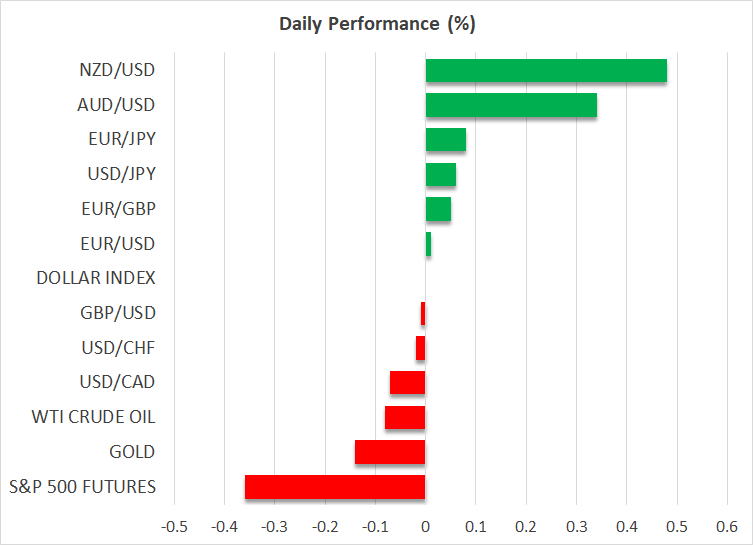Click the red USD/CAD bar
753x545 pixels.
pyautogui.click(x=408, y=383)
